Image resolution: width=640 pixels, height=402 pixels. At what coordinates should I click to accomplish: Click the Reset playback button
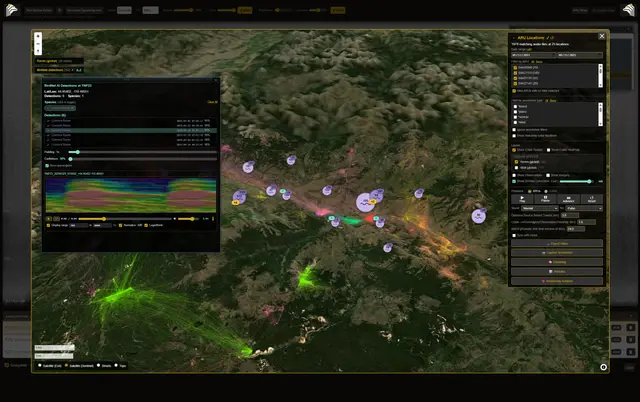[x=592, y=199]
